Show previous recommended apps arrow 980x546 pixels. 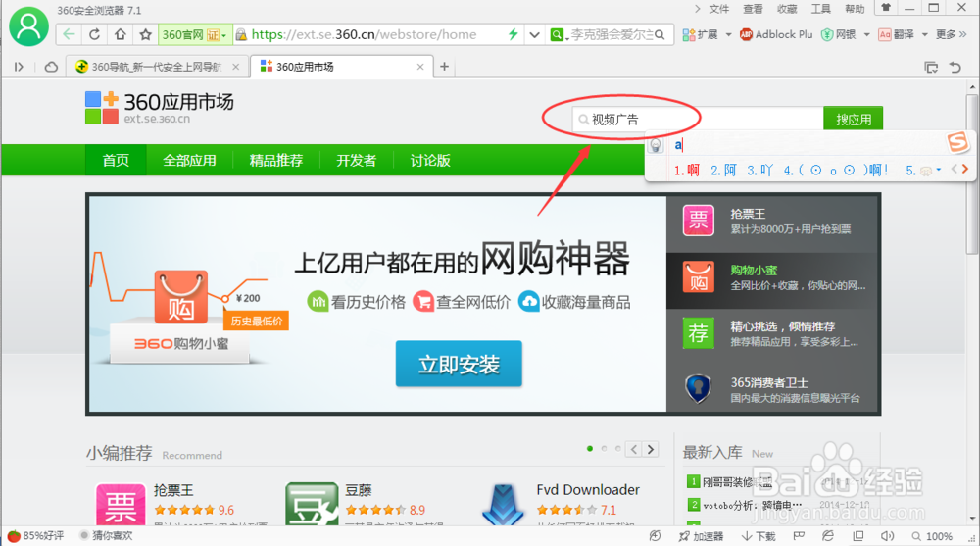tap(634, 449)
